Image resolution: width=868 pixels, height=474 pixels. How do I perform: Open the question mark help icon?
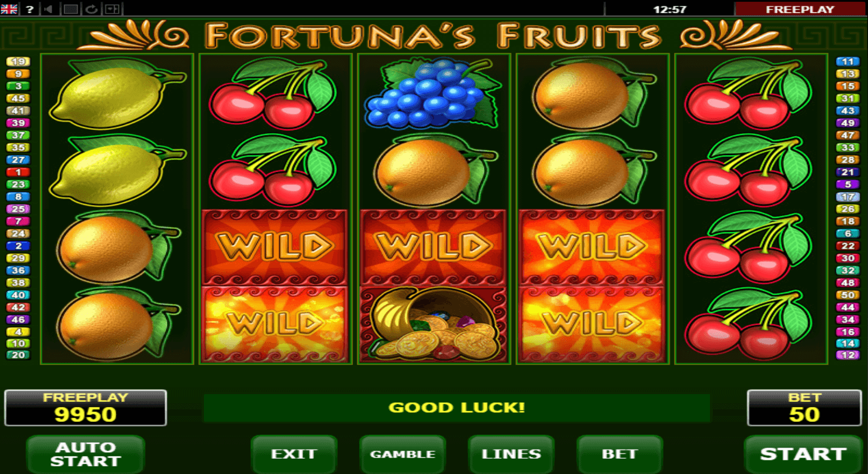click(29, 9)
